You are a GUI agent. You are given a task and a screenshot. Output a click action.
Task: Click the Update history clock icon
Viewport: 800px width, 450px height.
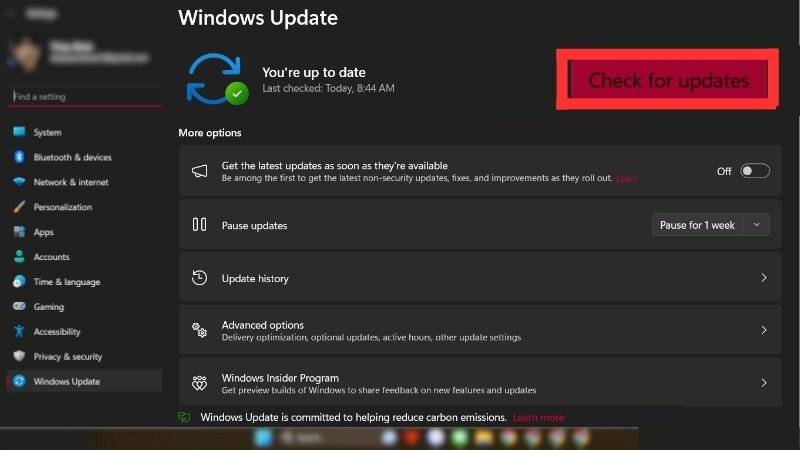pyautogui.click(x=199, y=278)
